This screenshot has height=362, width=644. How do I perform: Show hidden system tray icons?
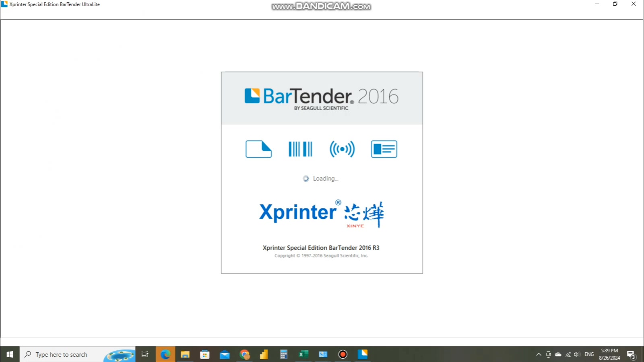[x=539, y=354]
